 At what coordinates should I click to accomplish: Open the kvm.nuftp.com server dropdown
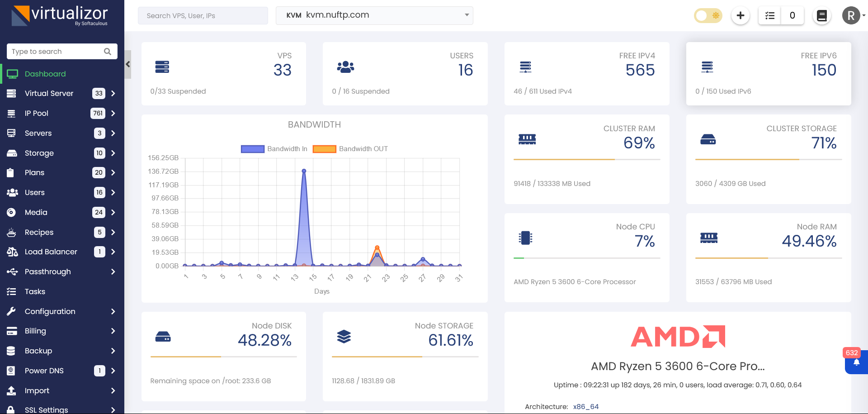(x=374, y=15)
